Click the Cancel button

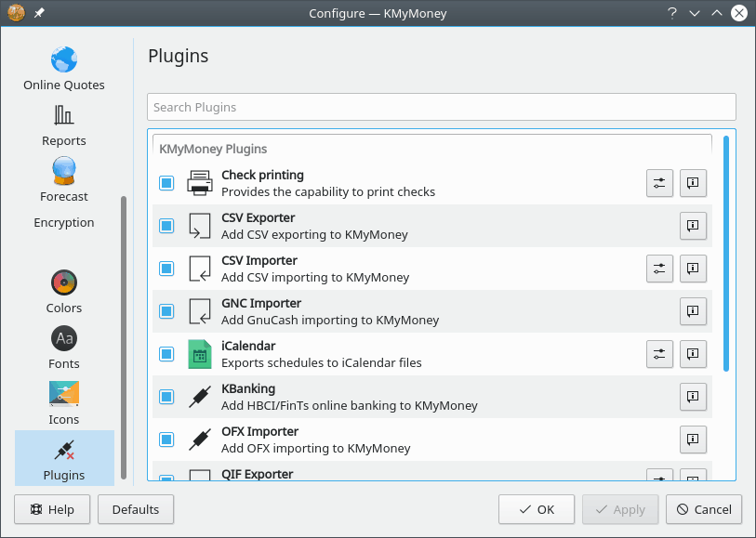[x=704, y=509]
